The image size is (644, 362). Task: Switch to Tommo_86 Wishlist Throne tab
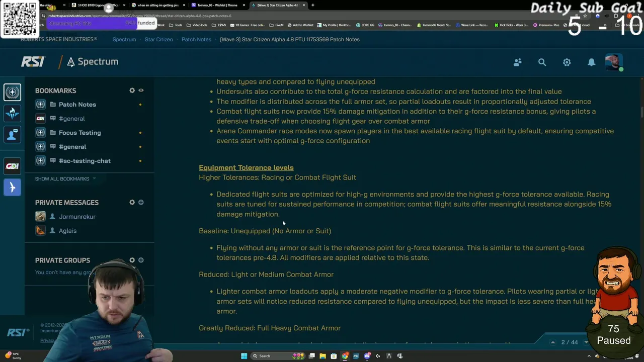219,5
